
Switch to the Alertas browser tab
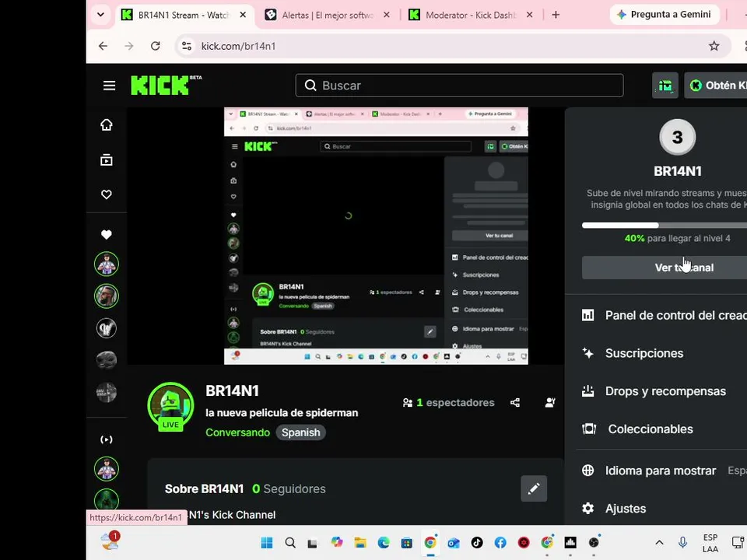point(328,15)
